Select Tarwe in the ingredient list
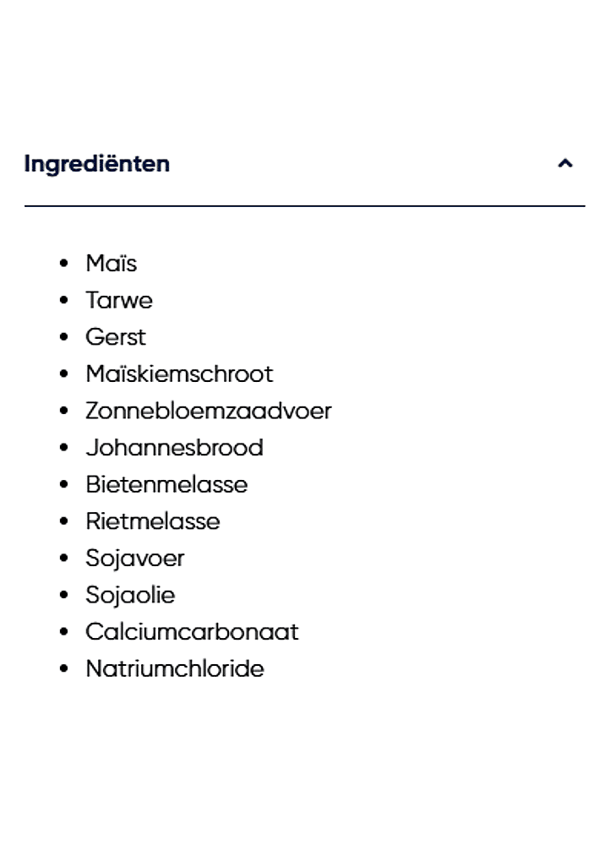616x845 pixels. (x=119, y=301)
